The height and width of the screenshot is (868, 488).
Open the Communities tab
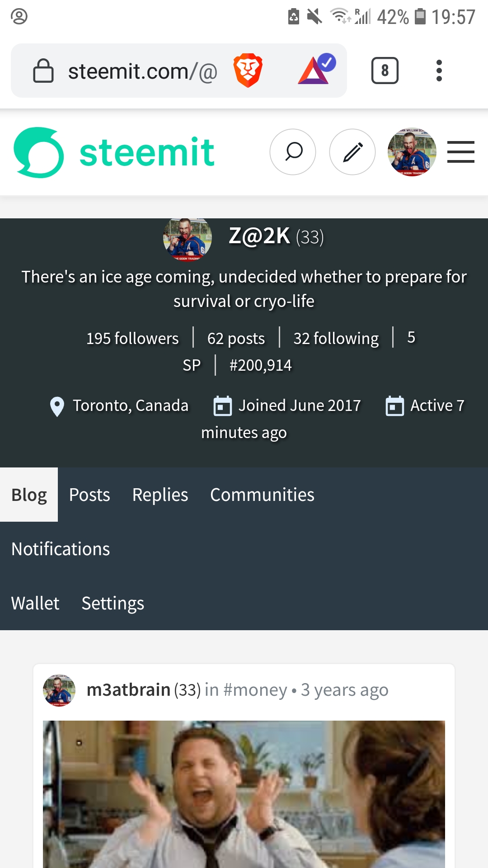tap(262, 495)
